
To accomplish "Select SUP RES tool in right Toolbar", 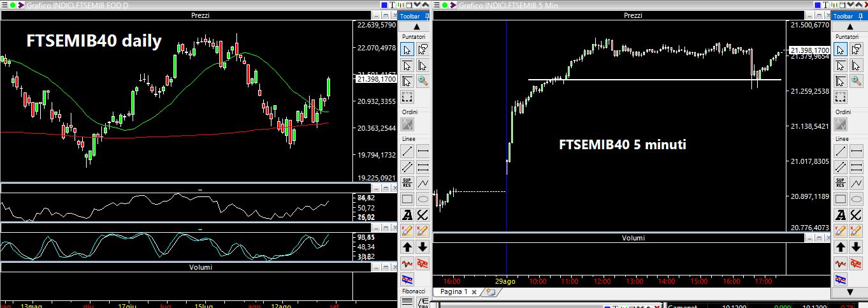I will point(841,183).
